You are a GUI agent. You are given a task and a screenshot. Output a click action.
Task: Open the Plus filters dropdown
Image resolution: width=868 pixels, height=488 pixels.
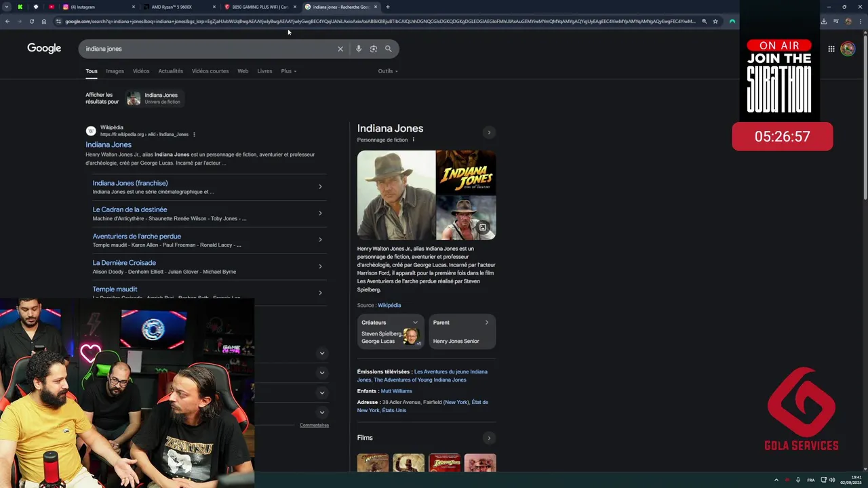(288, 71)
